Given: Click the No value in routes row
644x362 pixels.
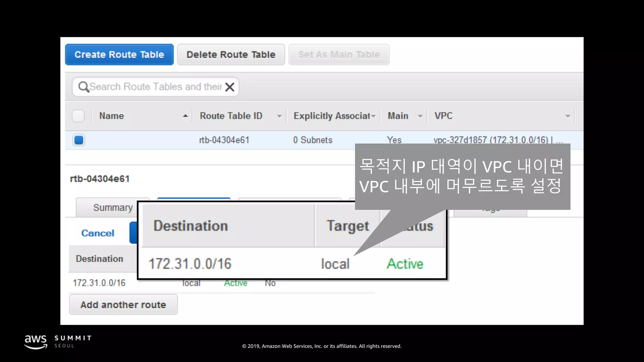Looking at the screenshot, I should pos(270,283).
